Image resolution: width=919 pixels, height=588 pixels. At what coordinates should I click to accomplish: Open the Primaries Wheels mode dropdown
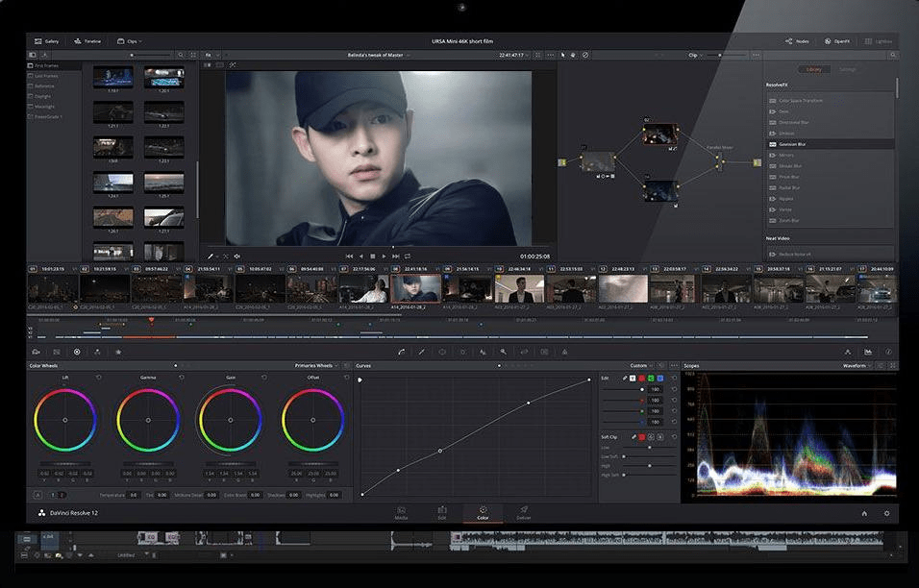pyautogui.click(x=316, y=365)
